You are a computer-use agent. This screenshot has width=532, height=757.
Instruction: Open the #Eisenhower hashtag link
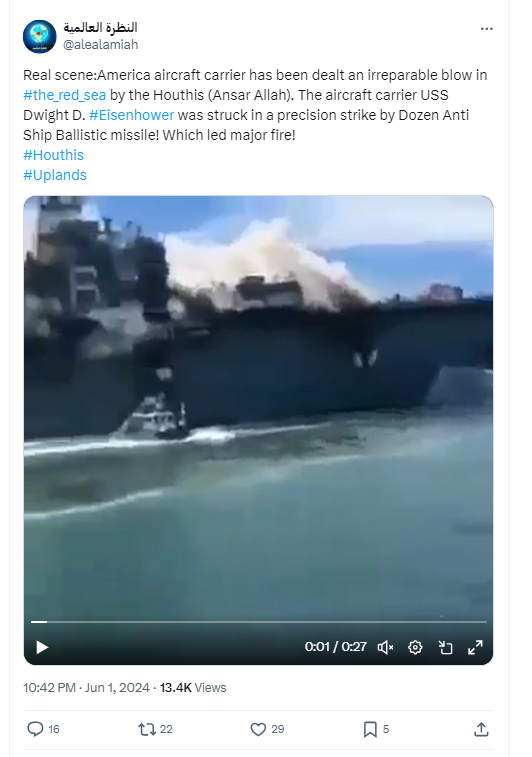[131, 115]
